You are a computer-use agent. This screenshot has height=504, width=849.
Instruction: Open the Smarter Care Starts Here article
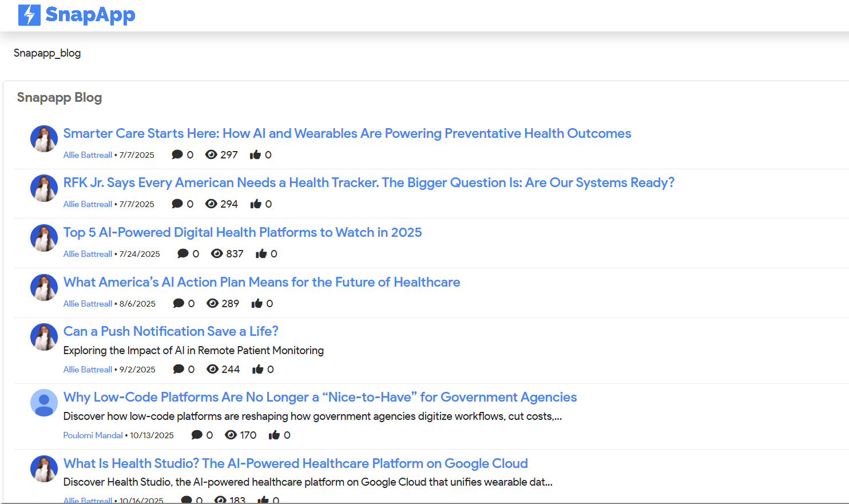coord(347,133)
